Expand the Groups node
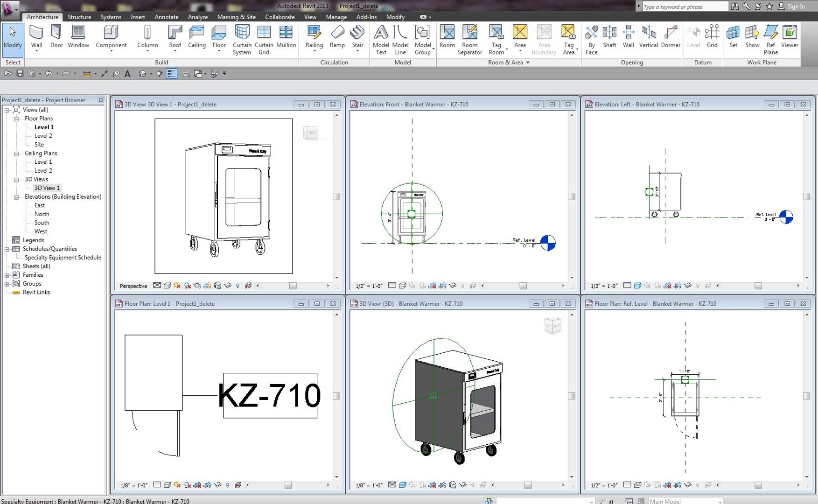 click(7, 284)
